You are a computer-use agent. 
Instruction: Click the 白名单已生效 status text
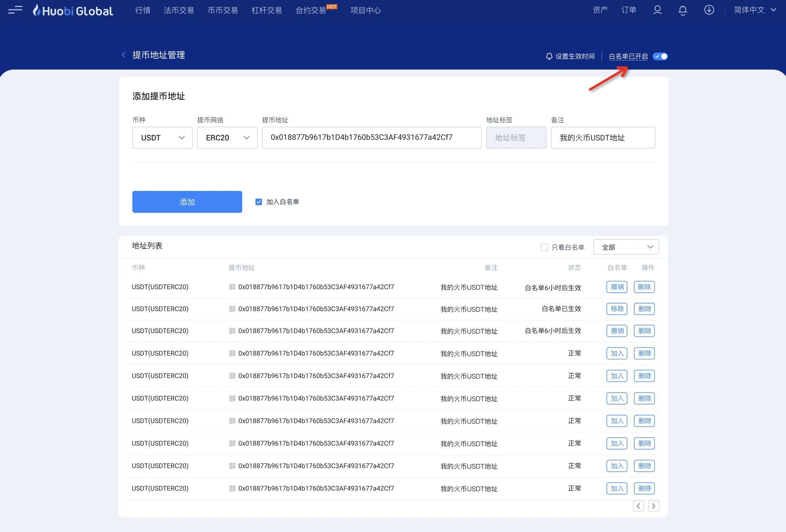point(561,309)
